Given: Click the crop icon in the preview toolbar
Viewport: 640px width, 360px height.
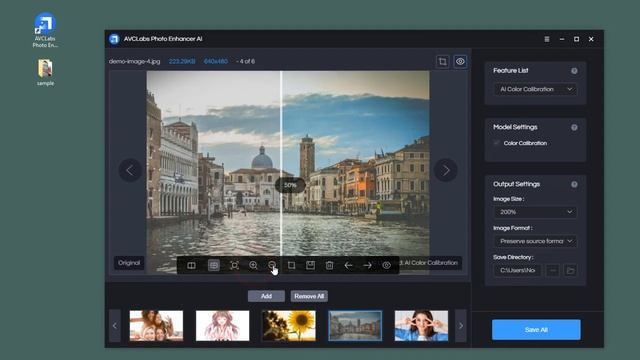Looking at the screenshot, I should [x=291, y=265].
